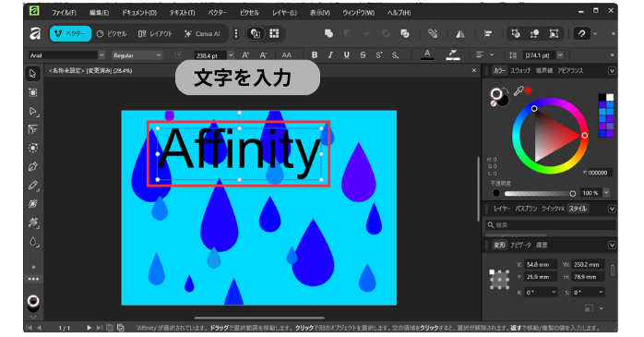Select the Pen tool
Screen dimensions: 644x337
[x=33, y=167]
